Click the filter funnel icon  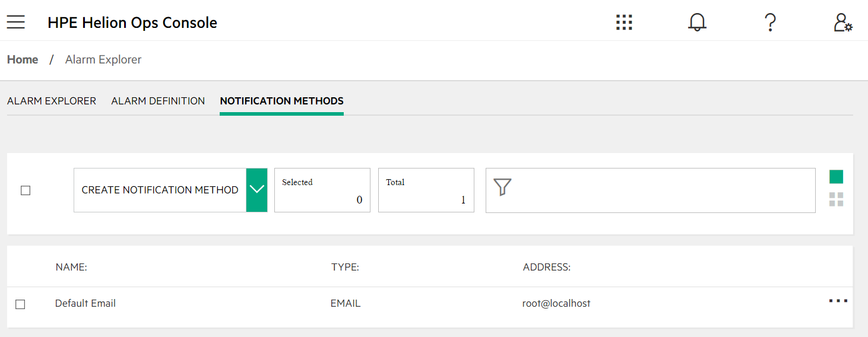click(502, 187)
